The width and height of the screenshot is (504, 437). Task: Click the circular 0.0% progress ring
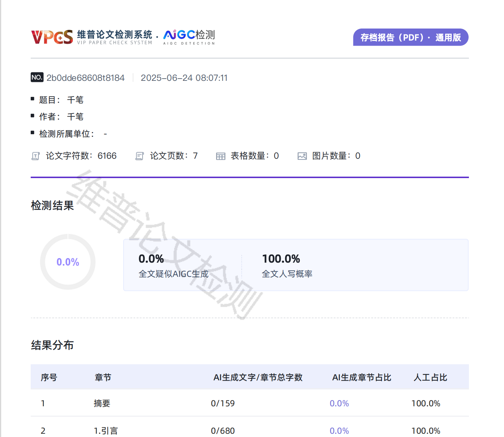(68, 262)
